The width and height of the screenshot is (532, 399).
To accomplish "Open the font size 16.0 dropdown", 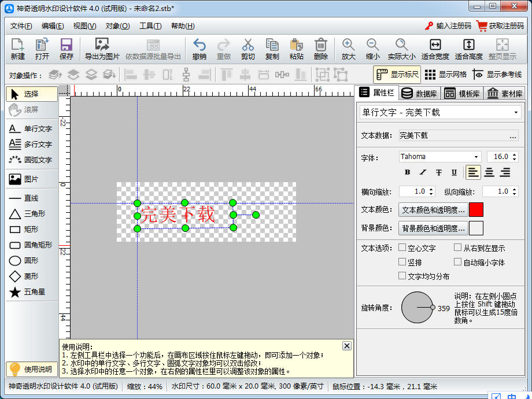I will pyautogui.click(x=503, y=157).
